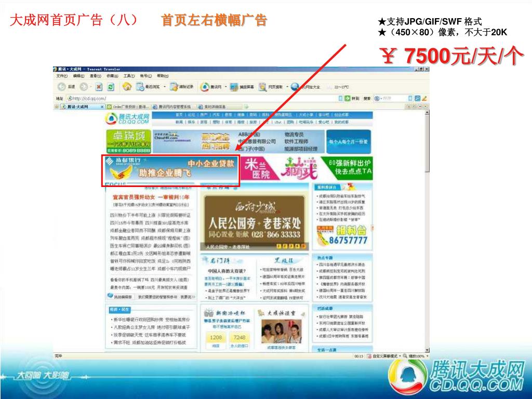Click 清除记录 clear history button
The height and width of the screenshot is (399, 532).
[x=182, y=87]
